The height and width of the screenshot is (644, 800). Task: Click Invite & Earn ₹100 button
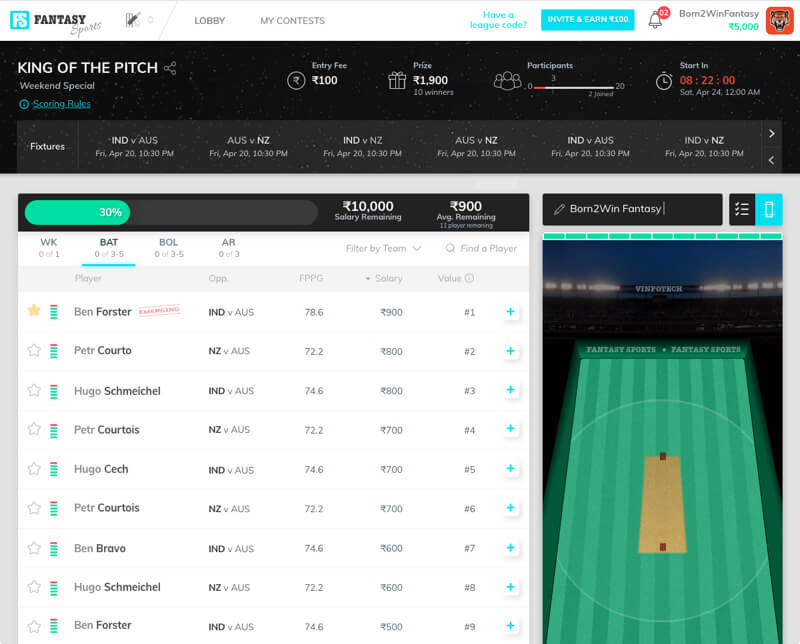tap(587, 20)
